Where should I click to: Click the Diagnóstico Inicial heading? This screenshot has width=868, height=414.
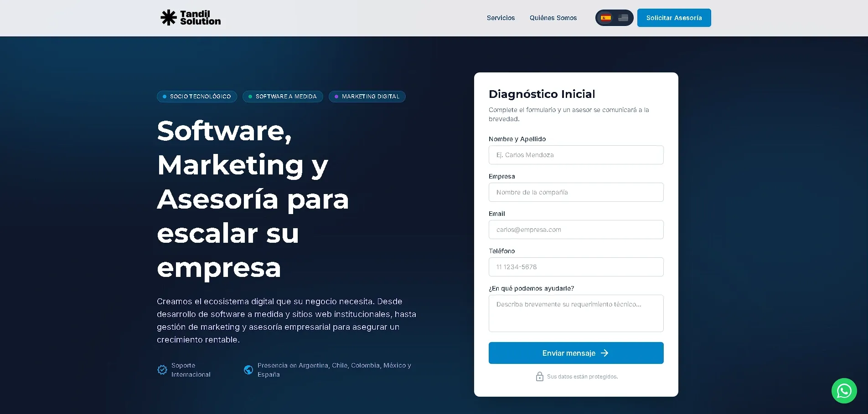click(542, 94)
